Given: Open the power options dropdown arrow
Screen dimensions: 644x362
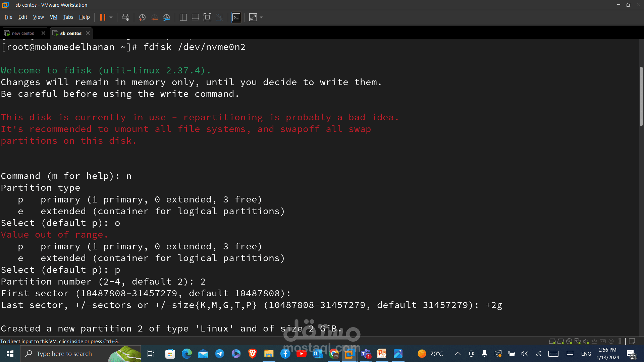Looking at the screenshot, I should tap(111, 17).
